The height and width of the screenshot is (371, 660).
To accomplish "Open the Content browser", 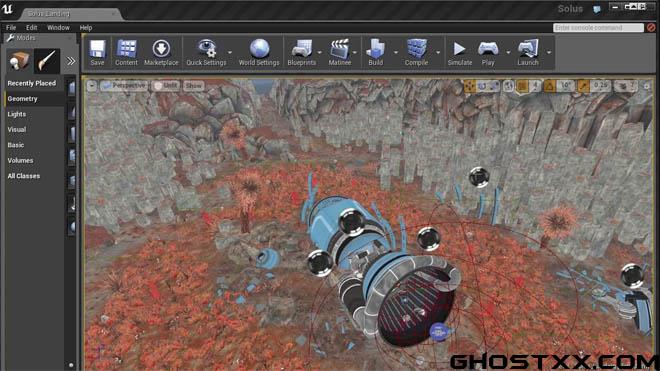I will point(126,52).
